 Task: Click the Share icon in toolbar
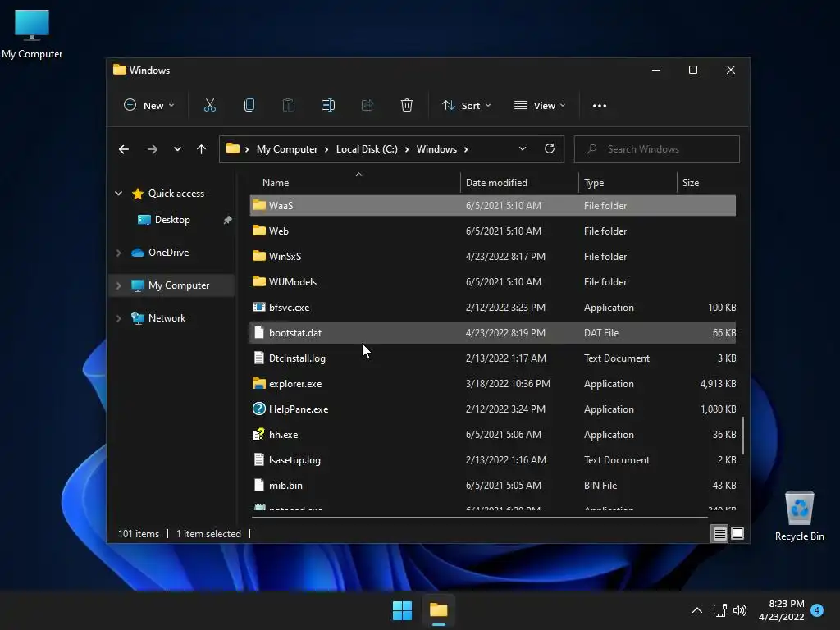[x=367, y=106]
